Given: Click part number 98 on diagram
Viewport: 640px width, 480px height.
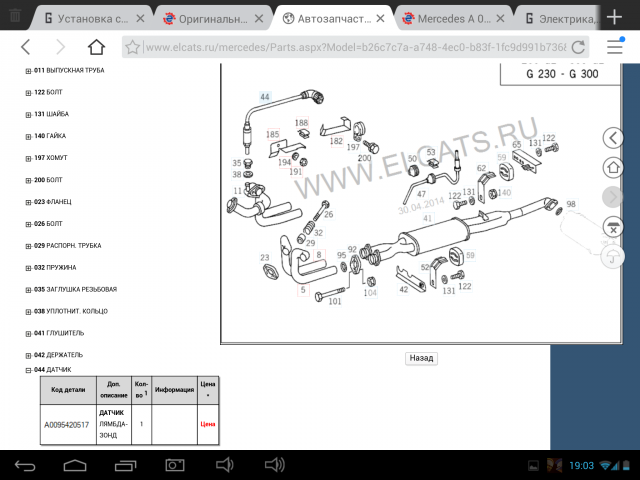Looking at the screenshot, I should [571, 204].
